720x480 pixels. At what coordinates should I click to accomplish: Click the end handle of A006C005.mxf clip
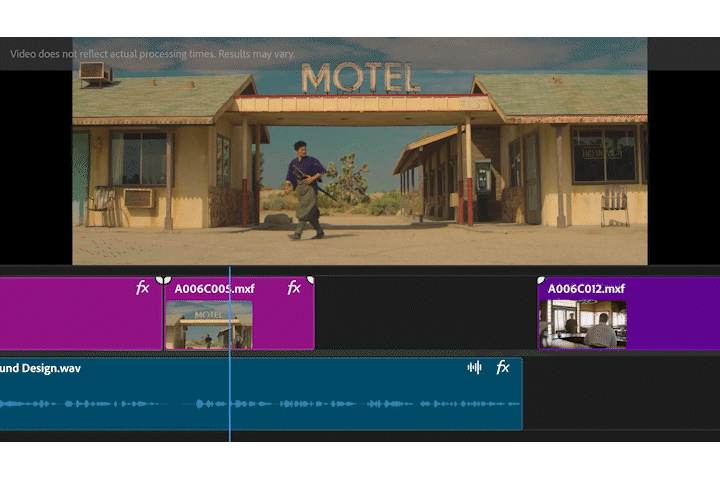click(311, 280)
